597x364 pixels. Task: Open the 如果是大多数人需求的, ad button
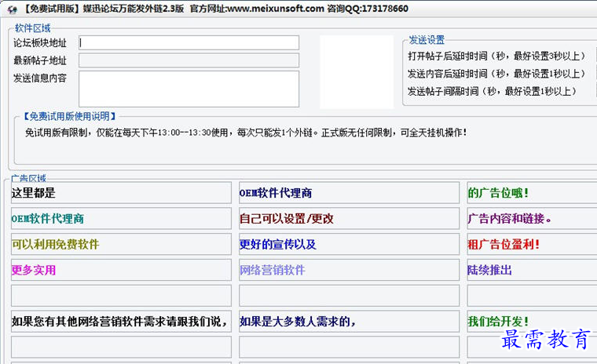pyautogui.click(x=349, y=322)
